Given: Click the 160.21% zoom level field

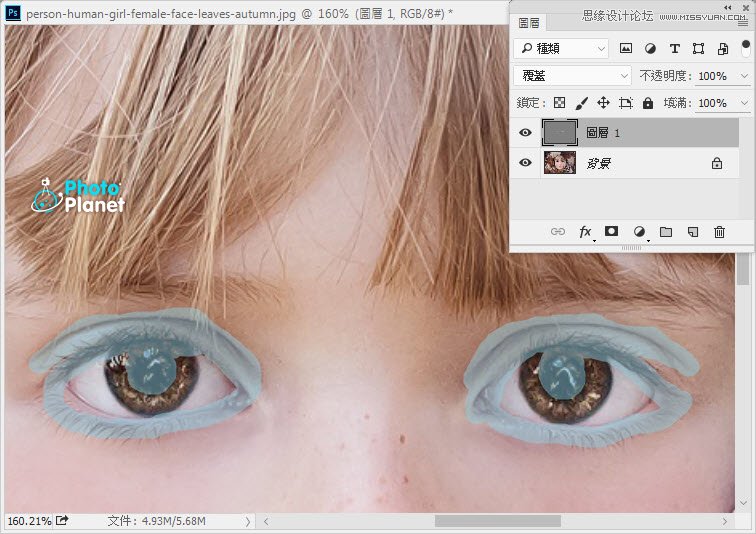Looking at the screenshot, I should pyautogui.click(x=29, y=521).
